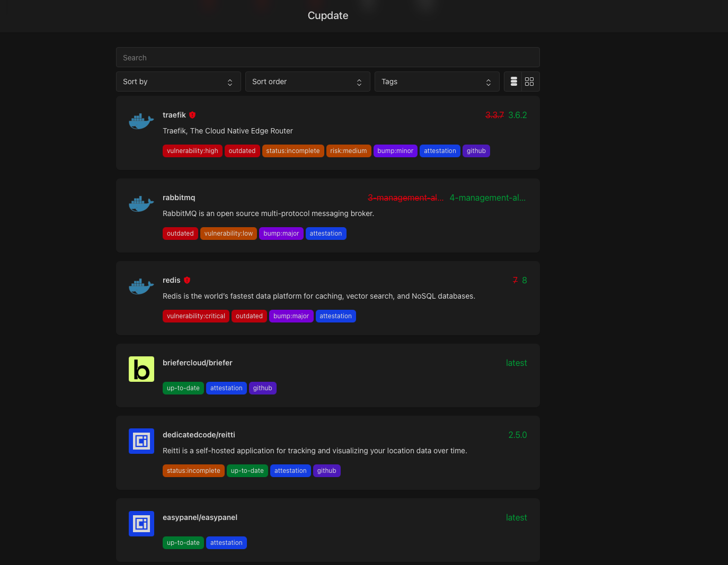728x565 pixels.
Task: Click the redis new version 8
Action: coord(525,280)
